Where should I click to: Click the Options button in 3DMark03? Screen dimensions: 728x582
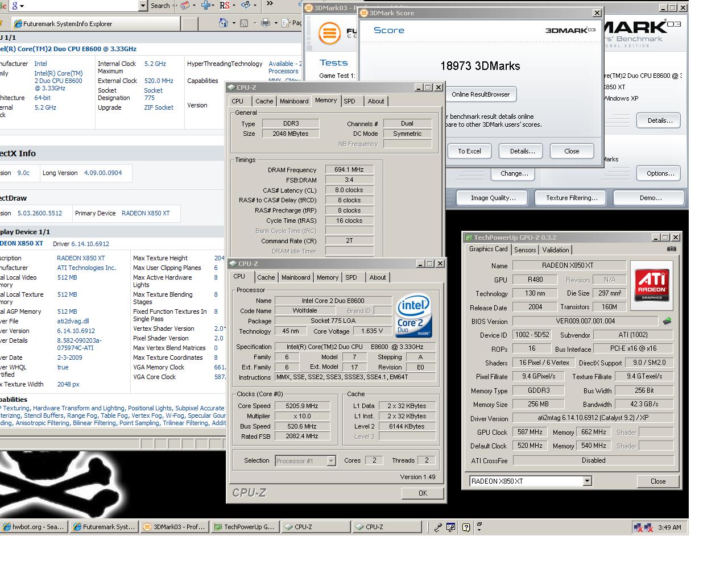[660, 173]
